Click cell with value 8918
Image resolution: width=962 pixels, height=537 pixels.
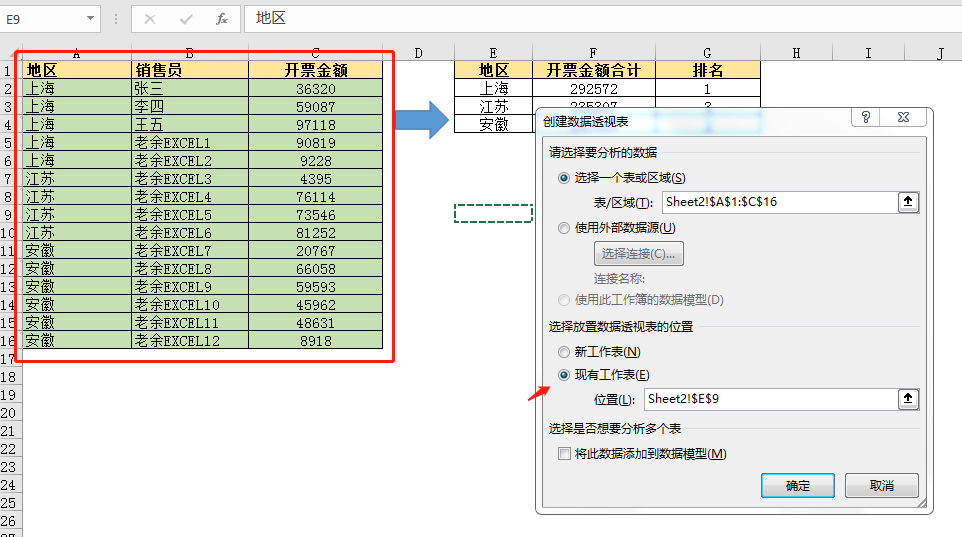click(x=315, y=340)
